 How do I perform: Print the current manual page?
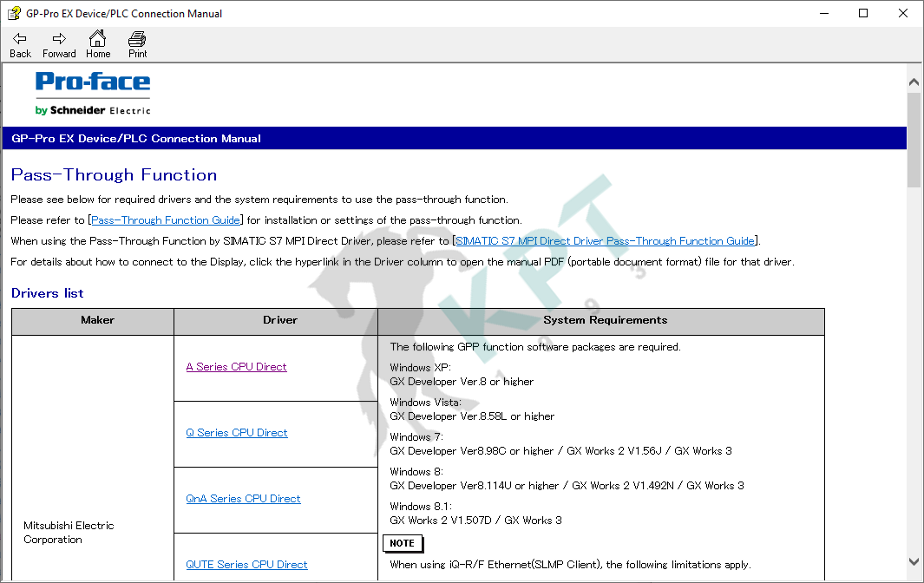point(137,44)
